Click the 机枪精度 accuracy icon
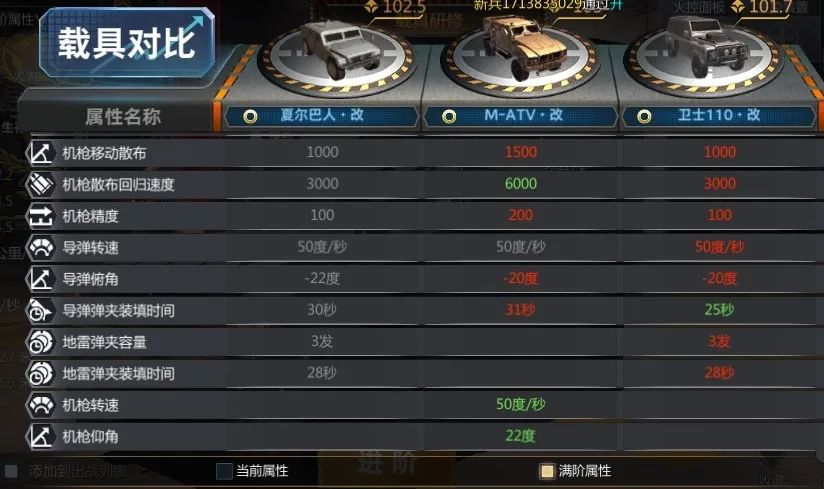 pyautogui.click(x=40, y=216)
